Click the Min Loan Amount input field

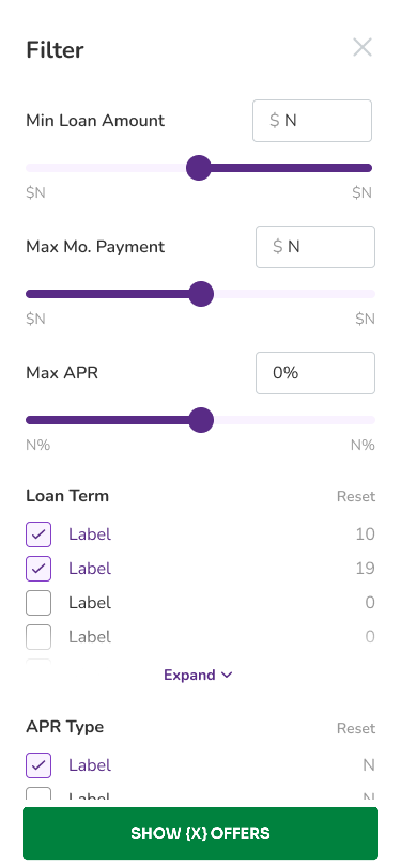click(312, 121)
